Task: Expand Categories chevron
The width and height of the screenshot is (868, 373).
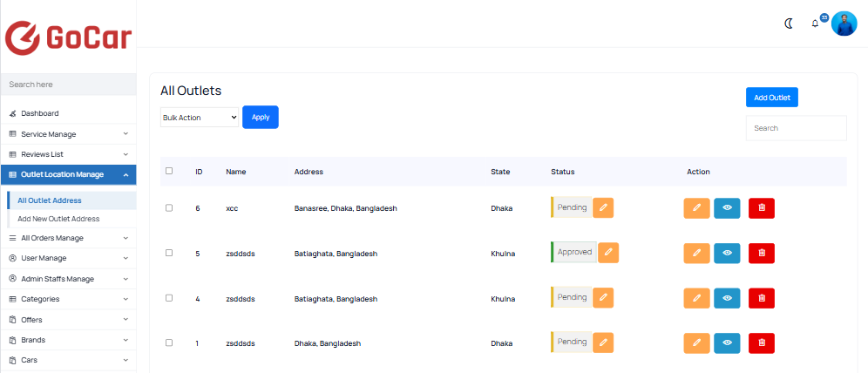Action: 125,299
